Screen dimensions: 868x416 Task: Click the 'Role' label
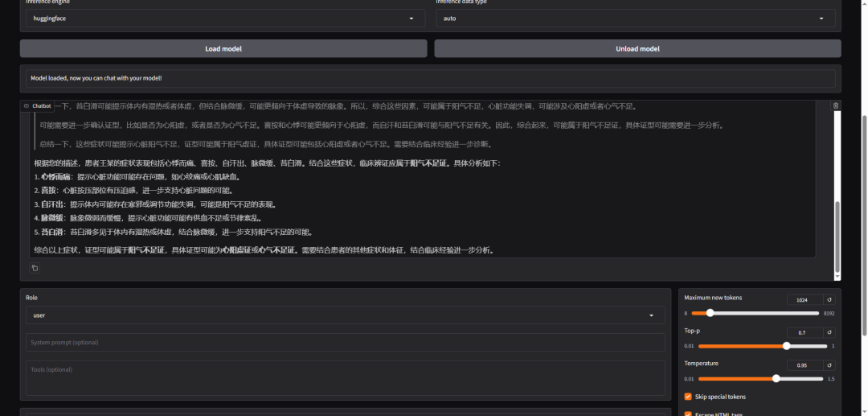(31, 298)
